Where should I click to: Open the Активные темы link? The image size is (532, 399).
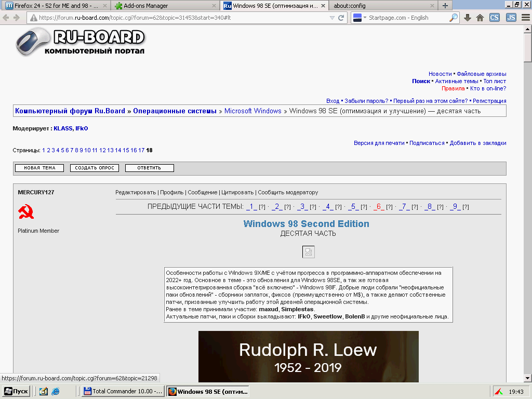pos(457,81)
